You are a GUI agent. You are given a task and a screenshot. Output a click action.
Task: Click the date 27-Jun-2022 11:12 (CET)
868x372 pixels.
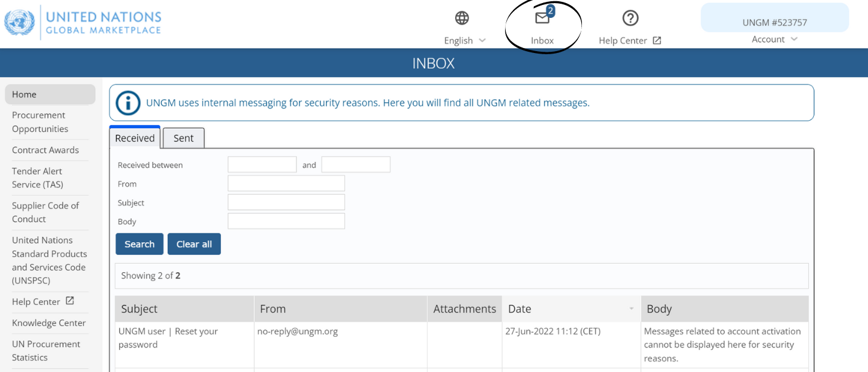point(553,331)
